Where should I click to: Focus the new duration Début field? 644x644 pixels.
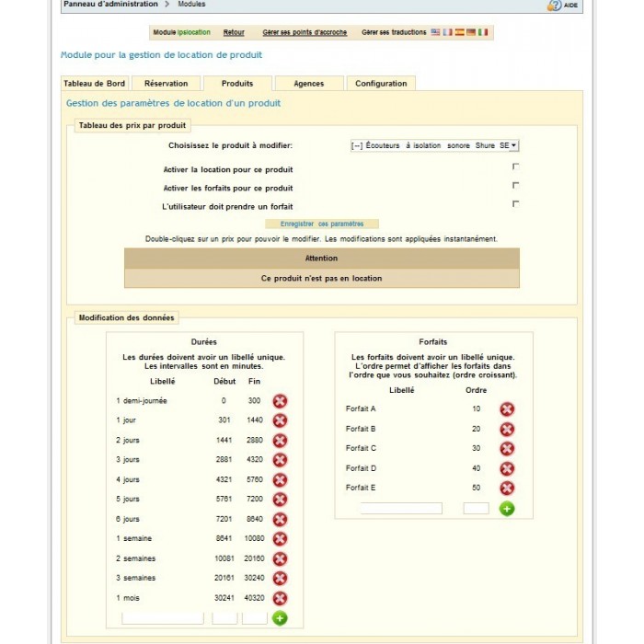(224, 618)
